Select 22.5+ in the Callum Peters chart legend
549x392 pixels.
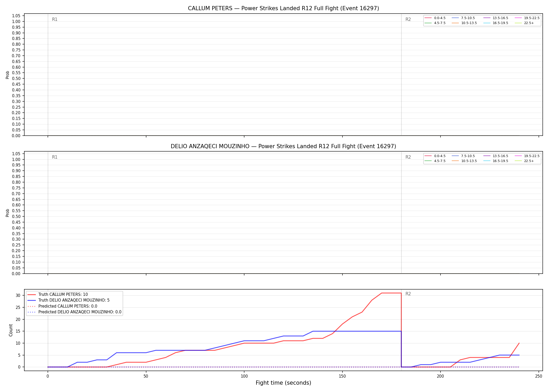coord(524,23)
